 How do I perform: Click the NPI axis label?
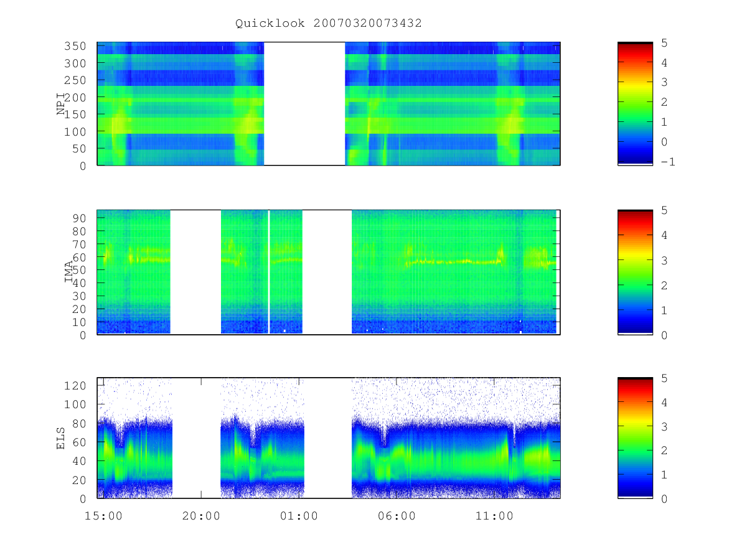pos(61,104)
